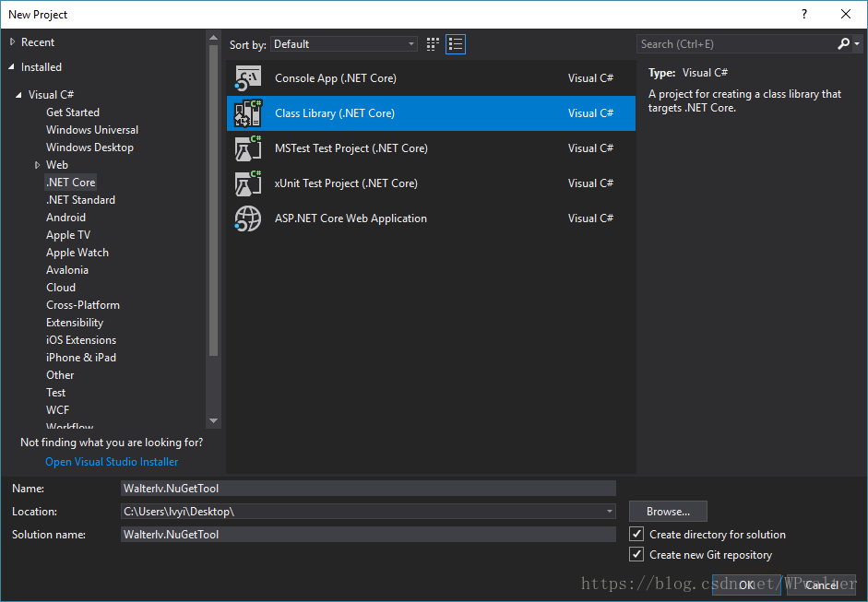Click the Console App (.NET Core) template icon
The image size is (868, 602).
[247, 78]
